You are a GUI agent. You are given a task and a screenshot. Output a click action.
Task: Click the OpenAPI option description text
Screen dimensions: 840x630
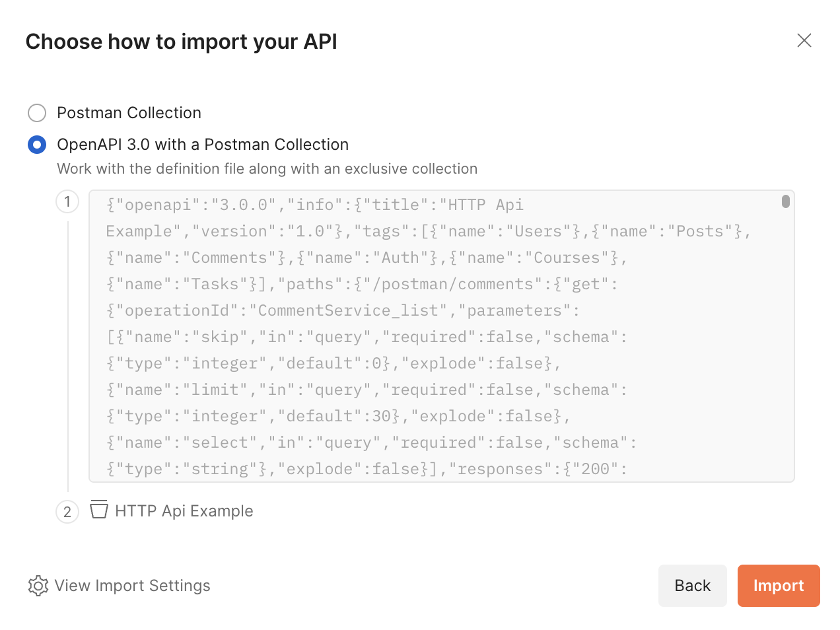[267, 169]
